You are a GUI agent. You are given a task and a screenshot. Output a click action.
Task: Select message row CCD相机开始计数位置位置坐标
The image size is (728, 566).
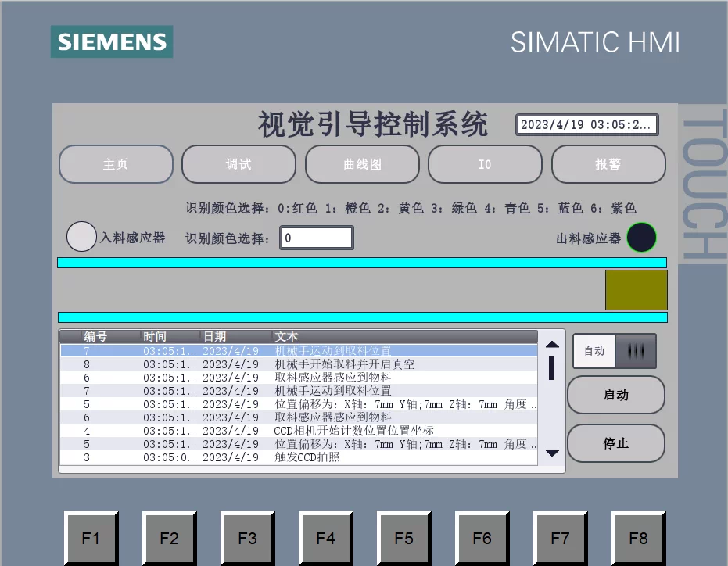(x=299, y=431)
